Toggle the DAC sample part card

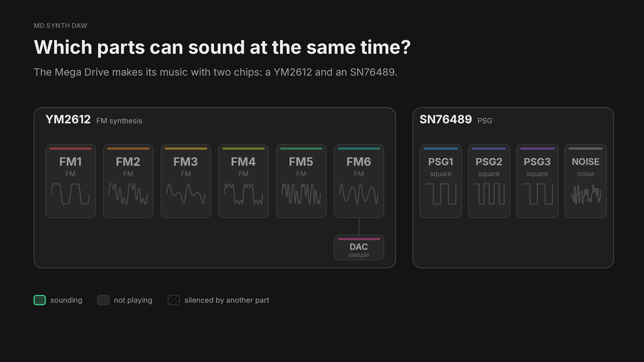coord(359,247)
